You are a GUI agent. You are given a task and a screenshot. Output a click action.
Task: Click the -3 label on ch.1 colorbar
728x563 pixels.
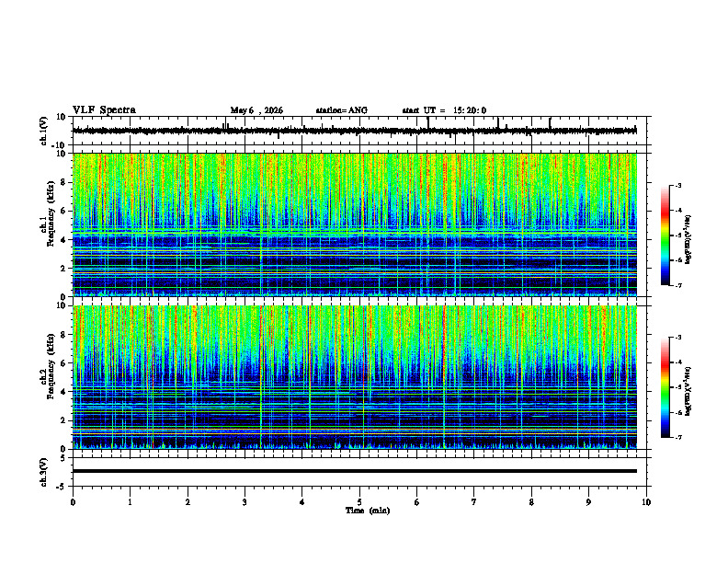click(x=678, y=185)
